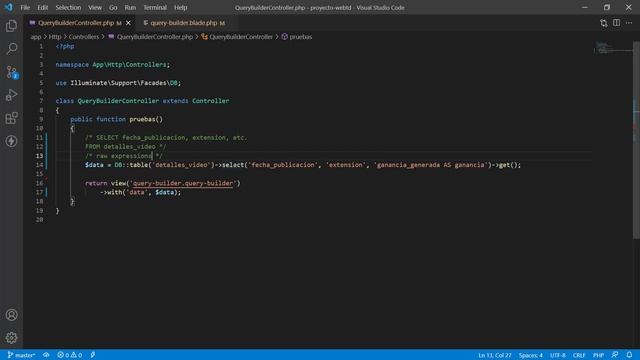This screenshot has height=360, width=640.
Task: Open changes compare icon in editor toolbar
Action: [x=604, y=23]
